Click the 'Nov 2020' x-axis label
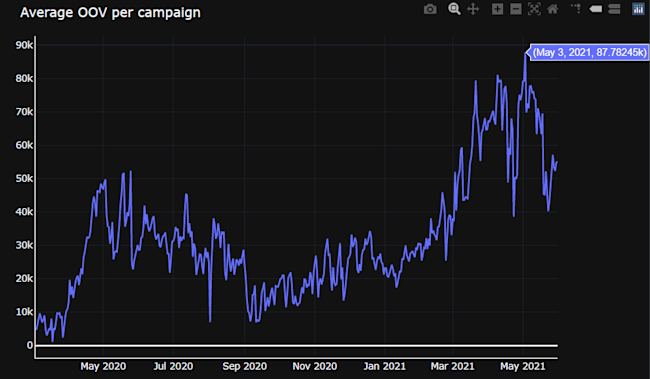The image size is (650, 379). 315,367
